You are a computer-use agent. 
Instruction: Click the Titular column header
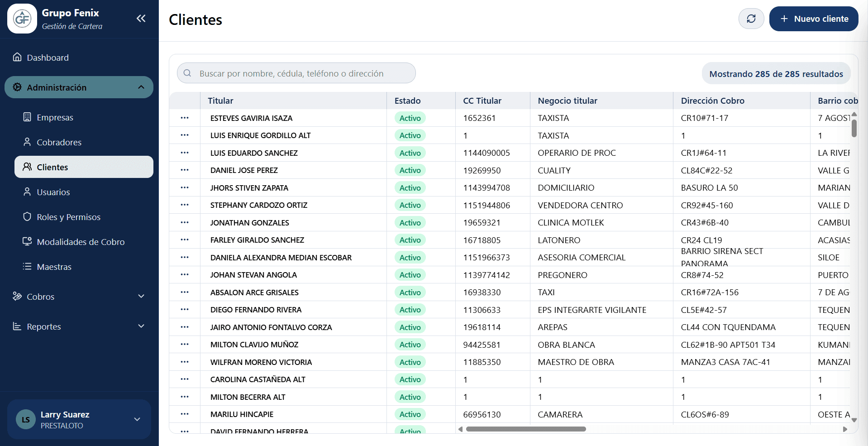point(220,101)
